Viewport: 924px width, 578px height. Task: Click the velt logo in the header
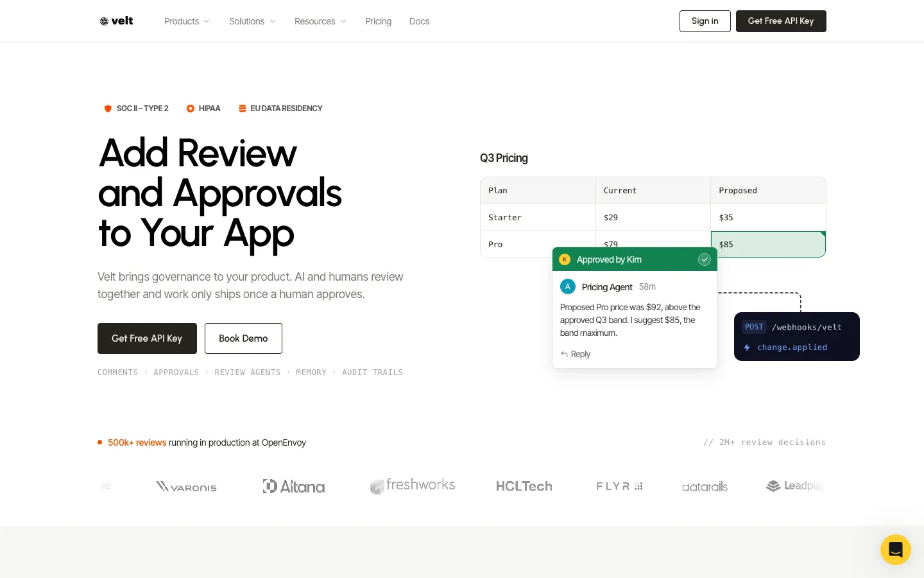coord(116,21)
